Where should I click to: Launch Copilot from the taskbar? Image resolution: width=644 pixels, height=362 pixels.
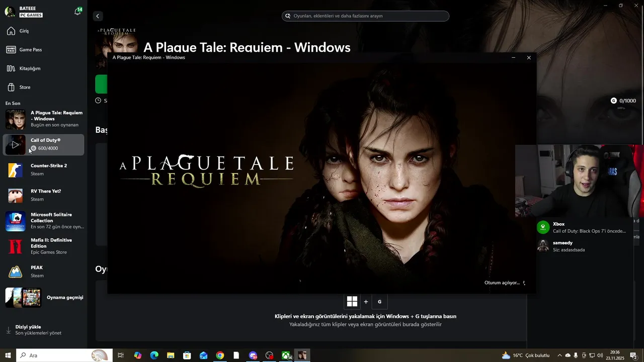[137, 355]
